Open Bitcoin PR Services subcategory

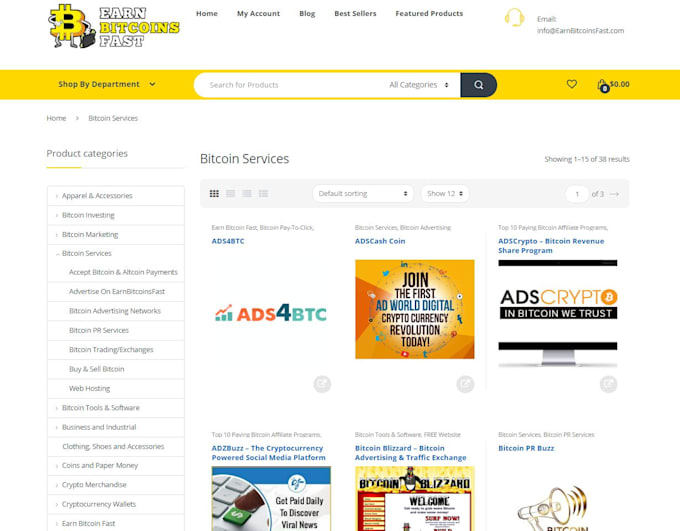[99, 331]
